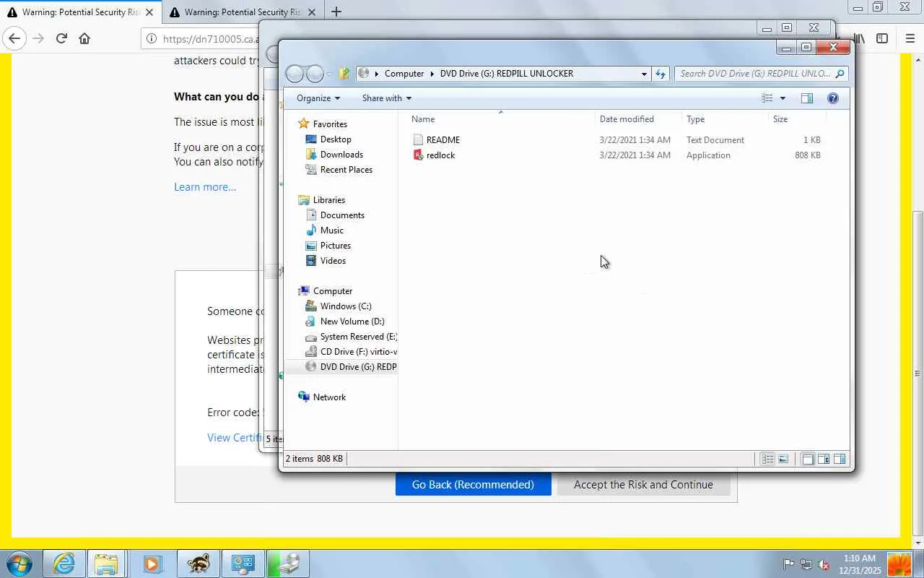The height and width of the screenshot is (578, 924).
Task: Toggle the Firefox sidebar
Action: pyautogui.click(x=882, y=38)
